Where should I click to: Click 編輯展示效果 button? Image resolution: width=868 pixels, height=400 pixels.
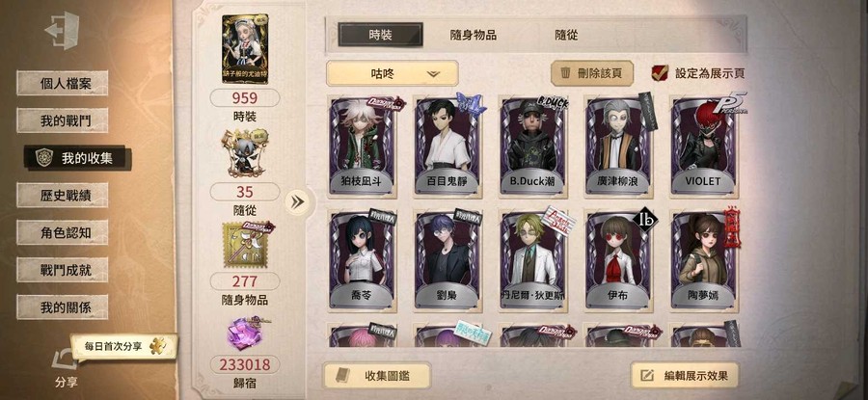[684, 376]
